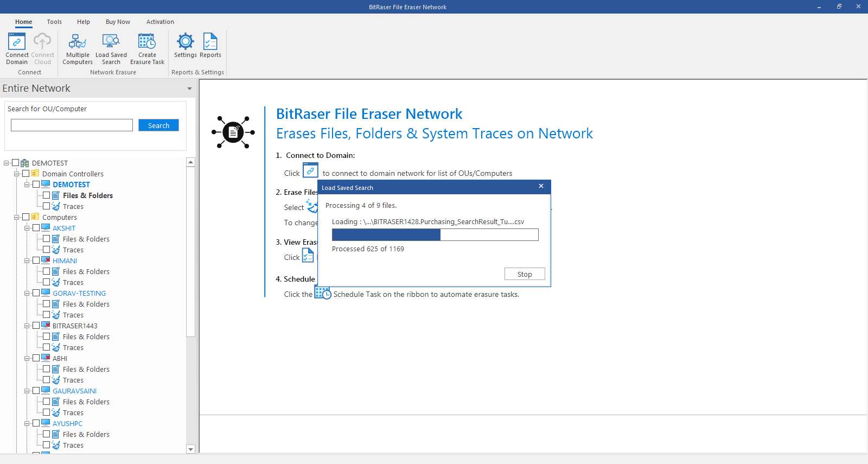Screen dimensions: 868x464
Task: Select bold Files & Folders under DEMOTEST
Action: 88,195
